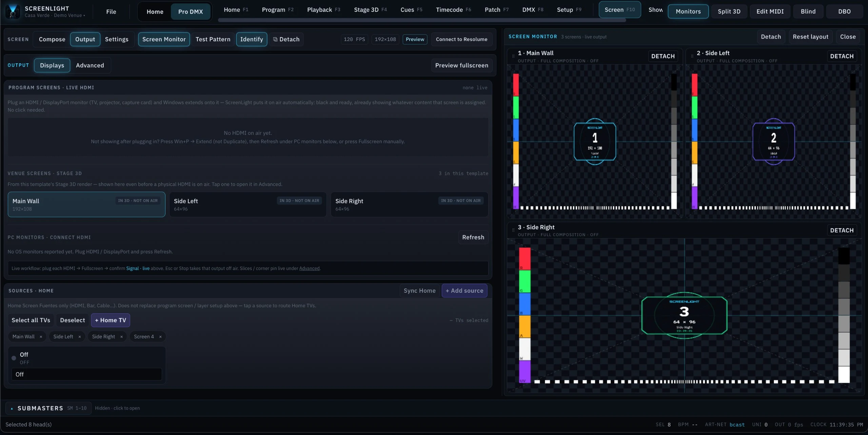The width and height of the screenshot is (868, 435).
Task: Click the Test Pattern button
Action: pyautogui.click(x=213, y=39)
